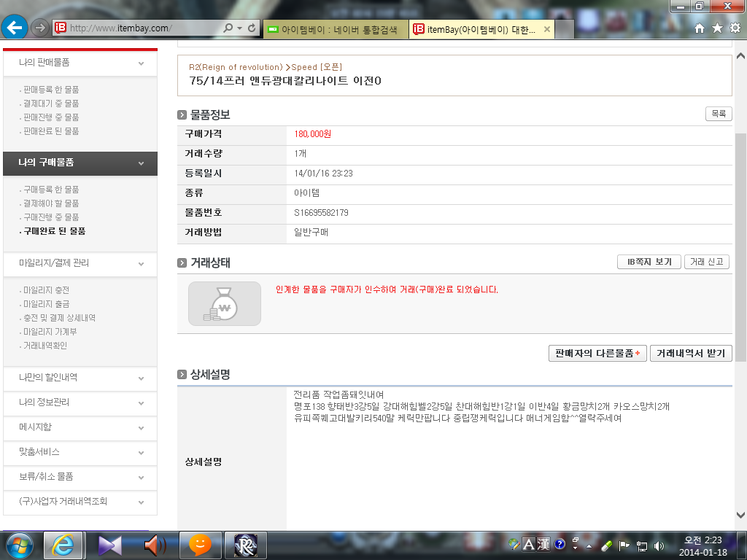This screenshot has height=560, width=747.
Task: Open the browser tools gear icon
Action: point(735,28)
